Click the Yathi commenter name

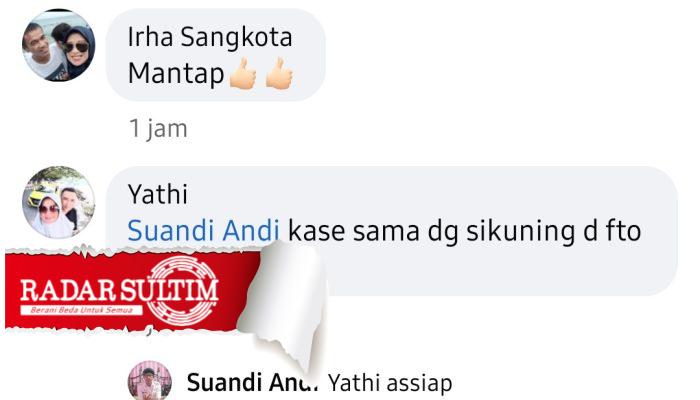point(158,194)
